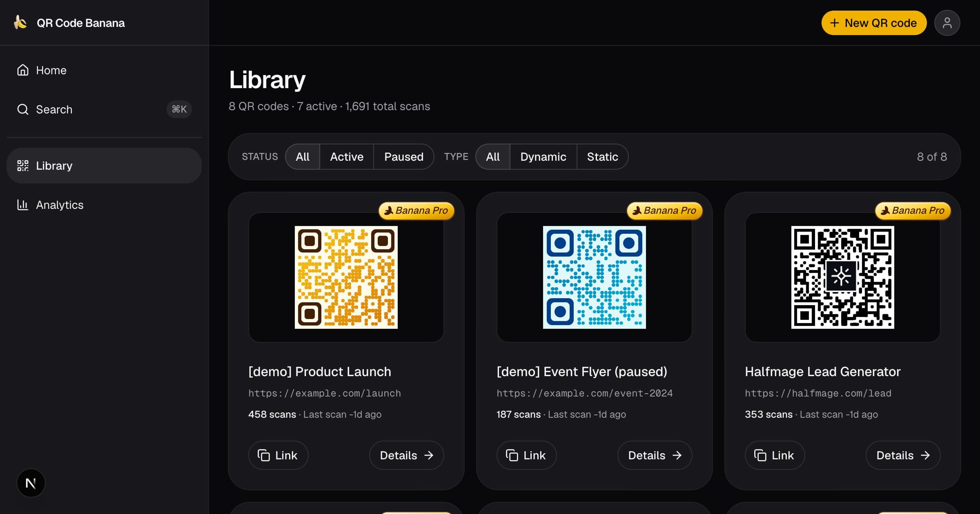Filter status by Paused
The image size is (980, 514).
pyautogui.click(x=404, y=157)
